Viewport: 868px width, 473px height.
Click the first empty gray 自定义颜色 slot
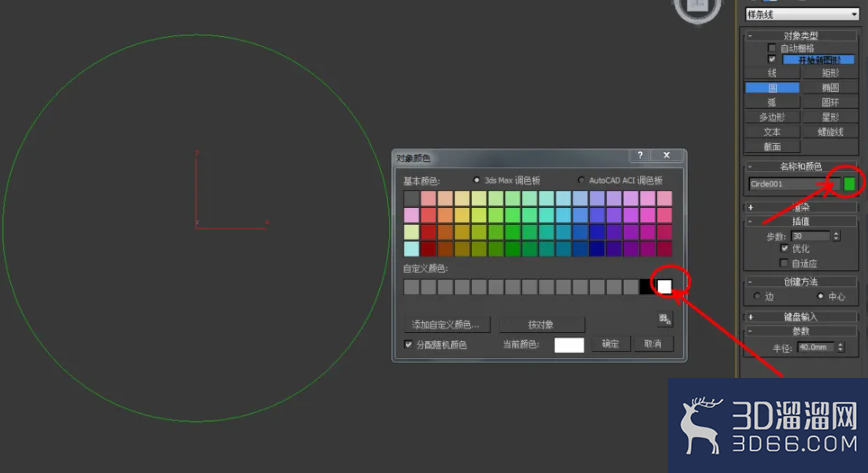(411, 286)
